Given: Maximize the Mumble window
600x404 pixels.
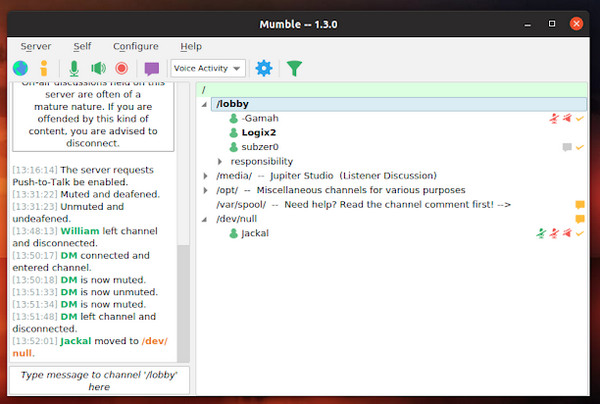Looking at the screenshot, I should coord(552,24).
